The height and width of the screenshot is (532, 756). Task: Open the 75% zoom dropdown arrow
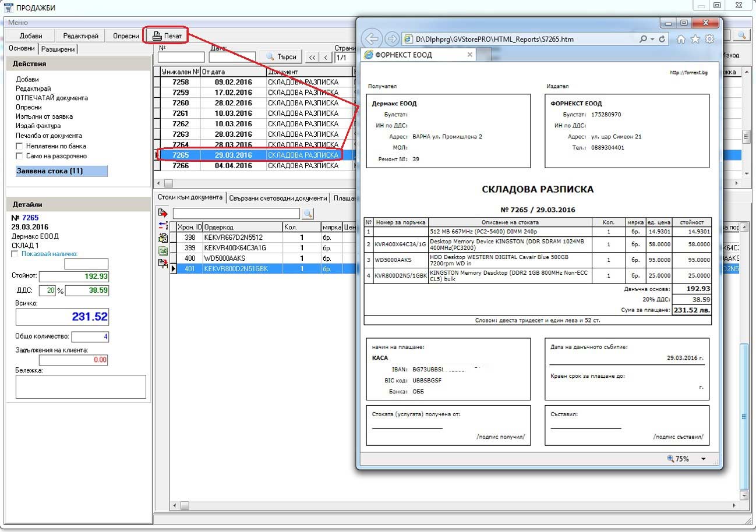(x=704, y=459)
